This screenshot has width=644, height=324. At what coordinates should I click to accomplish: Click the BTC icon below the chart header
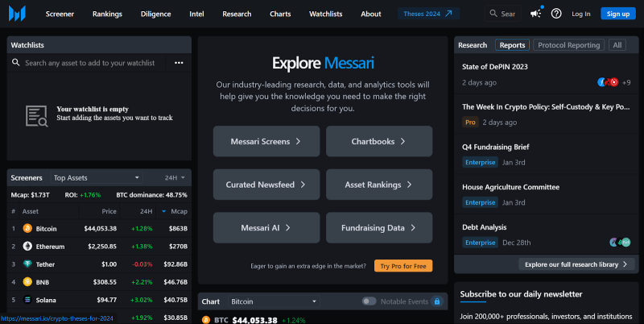point(206,320)
